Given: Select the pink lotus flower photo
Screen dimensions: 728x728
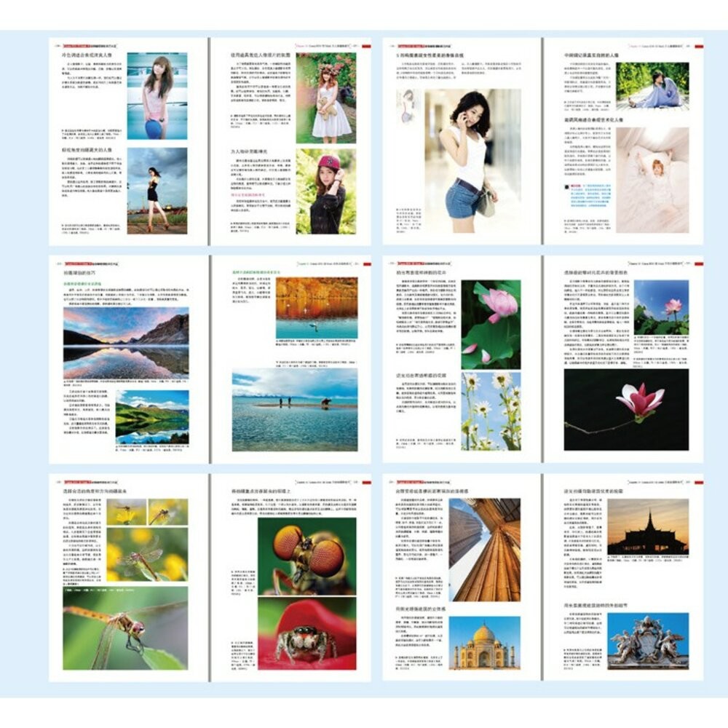Looking at the screenshot, I should pos(489,331).
